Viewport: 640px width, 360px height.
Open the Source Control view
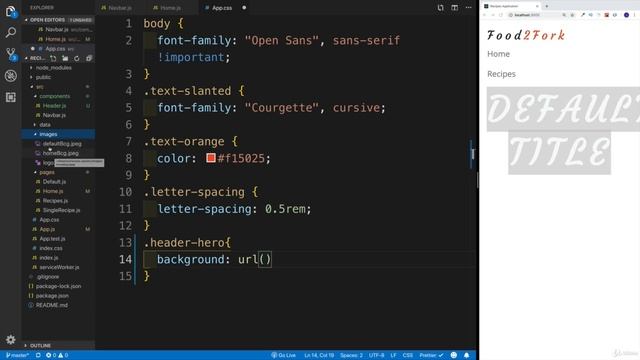[11, 54]
